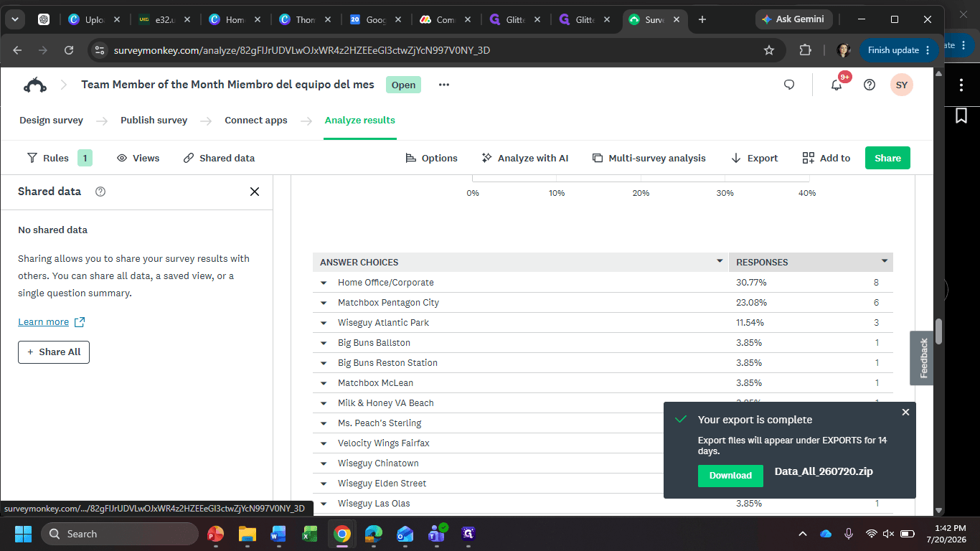The image size is (980, 551).
Task: Open Outlook from the taskbar
Action: 405,534
